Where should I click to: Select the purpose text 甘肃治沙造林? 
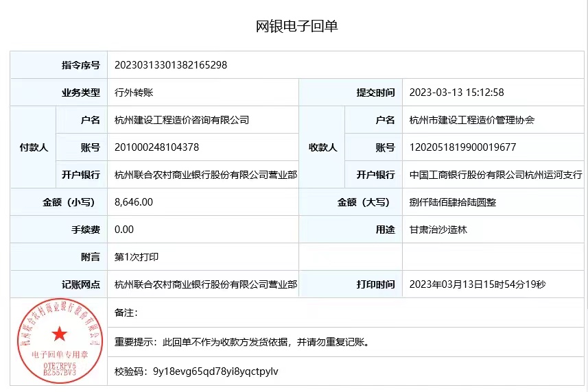[438, 230]
